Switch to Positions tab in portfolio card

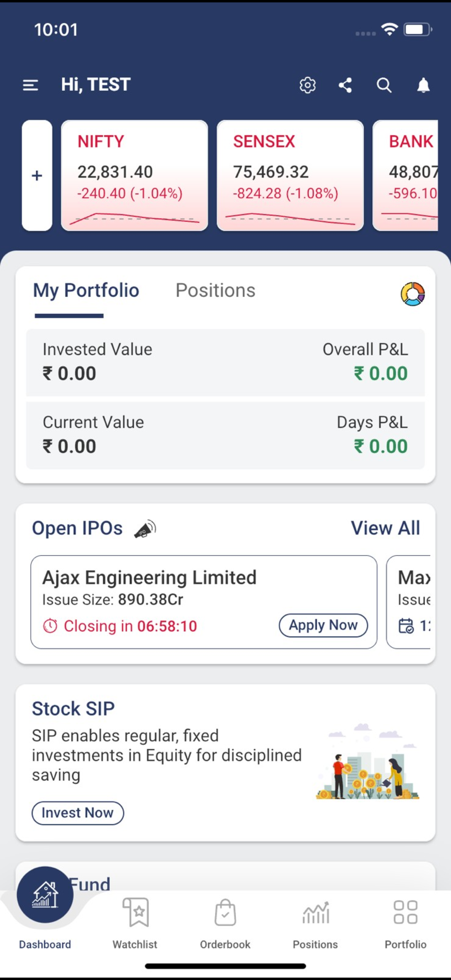coord(215,290)
